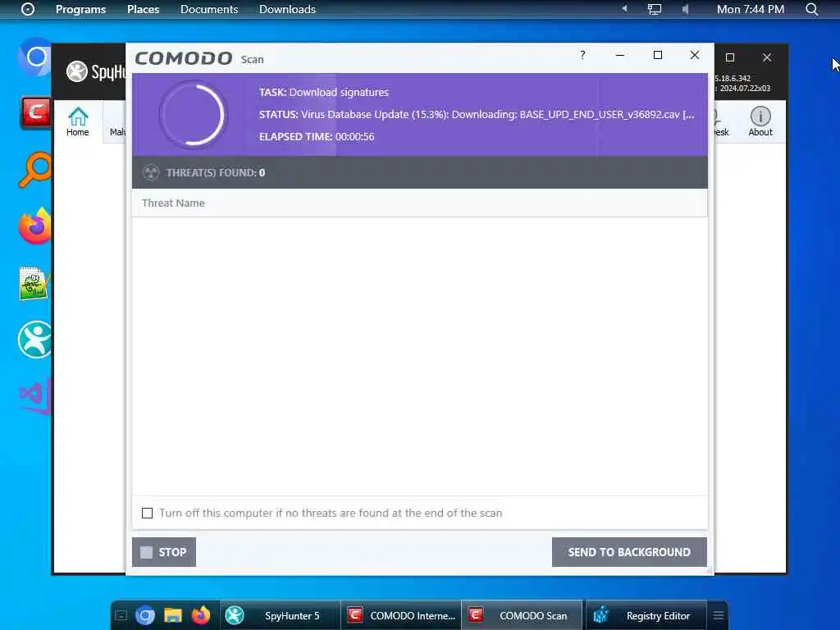Open orange magnifier search desktop icon
Screen dimensions: 840x630
tap(34, 170)
